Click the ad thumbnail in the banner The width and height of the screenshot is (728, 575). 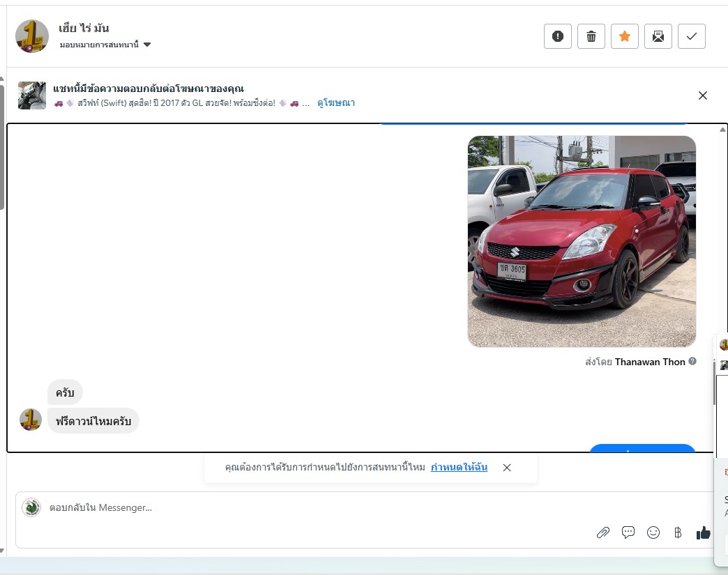(32, 95)
